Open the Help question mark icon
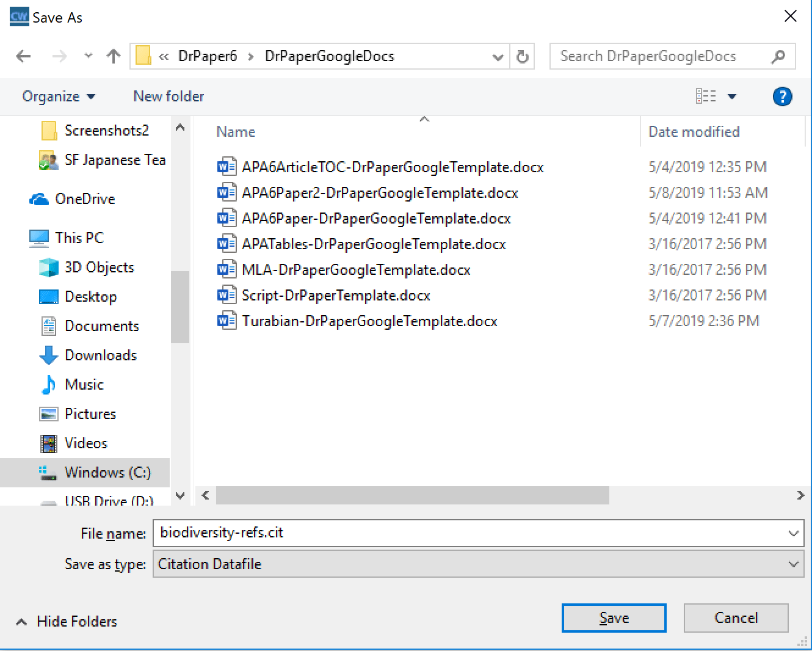The image size is (812, 651). click(782, 96)
